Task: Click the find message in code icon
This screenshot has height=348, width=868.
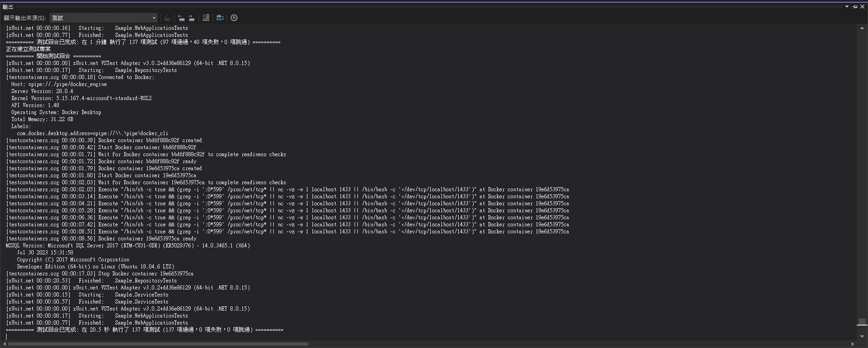Action: coord(167,18)
